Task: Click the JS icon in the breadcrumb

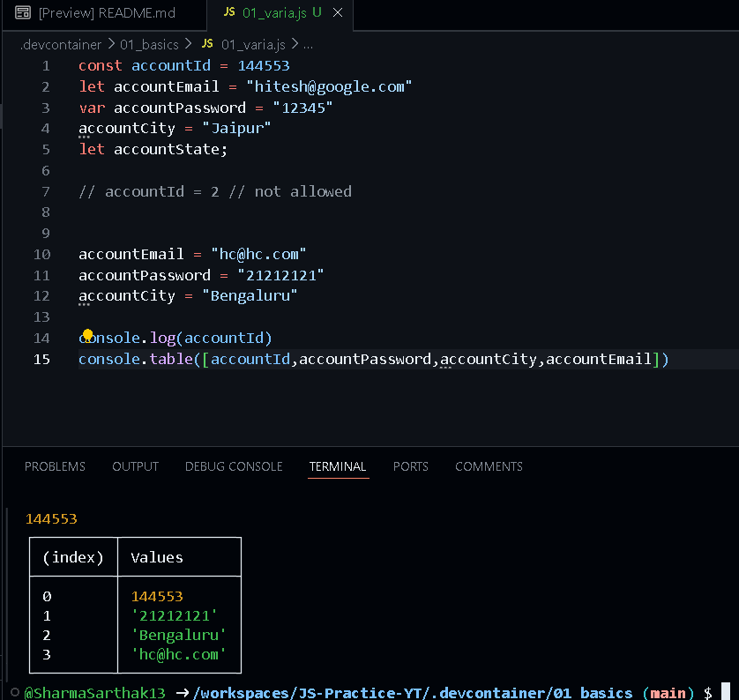Action: click(207, 44)
